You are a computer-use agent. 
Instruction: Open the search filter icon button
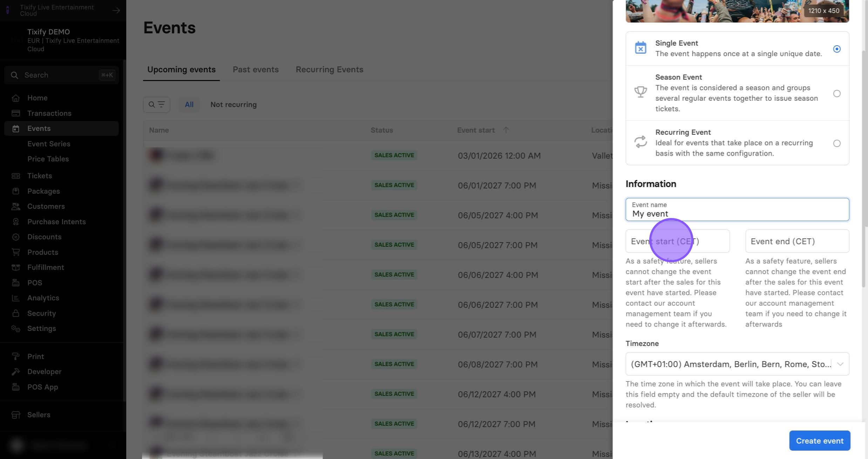[x=156, y=105]
